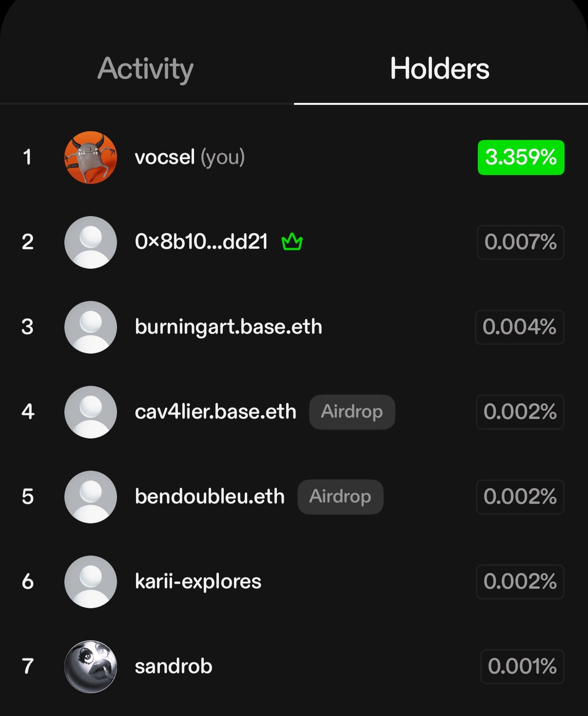Screen dimensions: 588x716
Task: Open the 0x8b10...dd21 address link
Action: click(x=201, y=242)
